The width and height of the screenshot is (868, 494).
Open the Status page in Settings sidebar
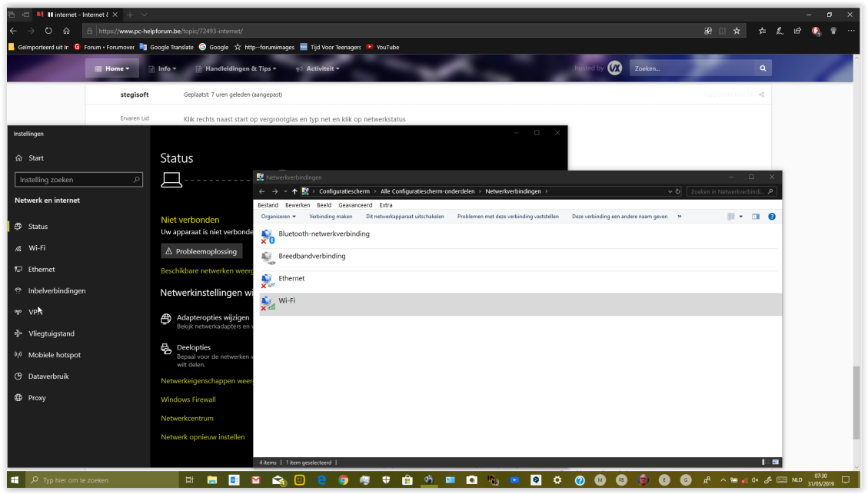tap(38, 226)
